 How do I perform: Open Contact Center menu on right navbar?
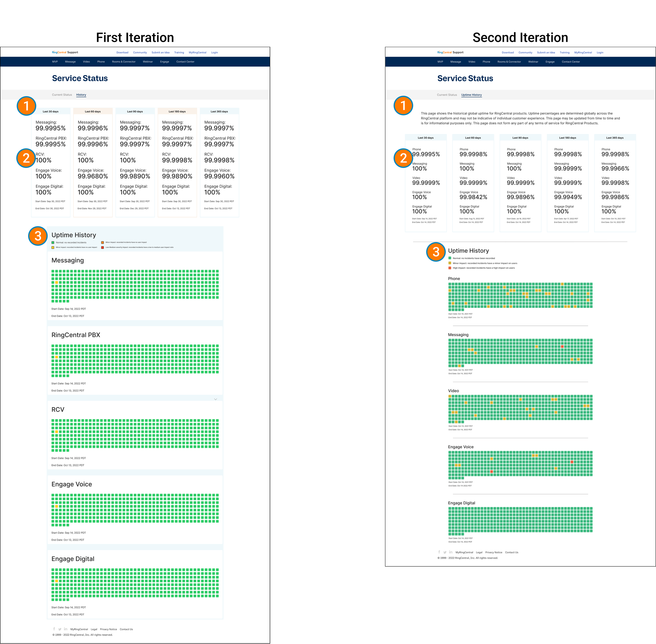click(571, 61)
